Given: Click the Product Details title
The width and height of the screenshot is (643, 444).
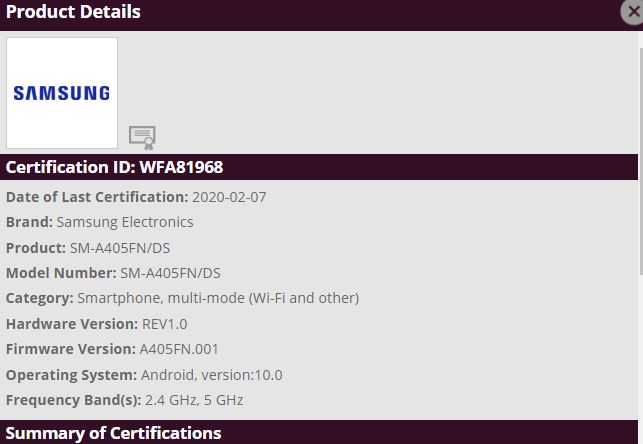Looking at the screenshot, I should click(x=73, y=12).
